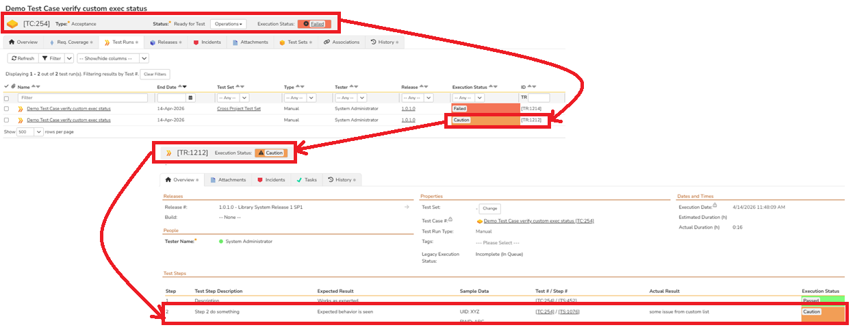Click Passed execution status cell in step 1
The width and height of the screenshot is (868, 334).
(x=824, y=300)
